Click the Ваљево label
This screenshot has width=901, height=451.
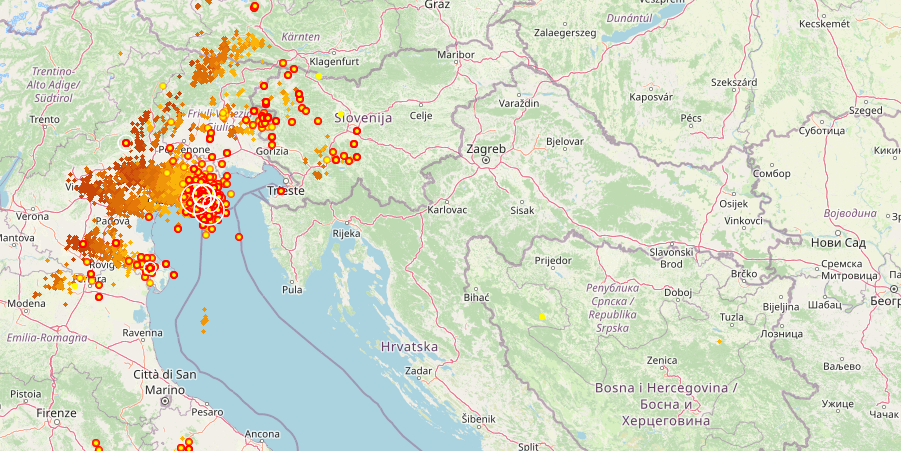[x=840, y=366]
